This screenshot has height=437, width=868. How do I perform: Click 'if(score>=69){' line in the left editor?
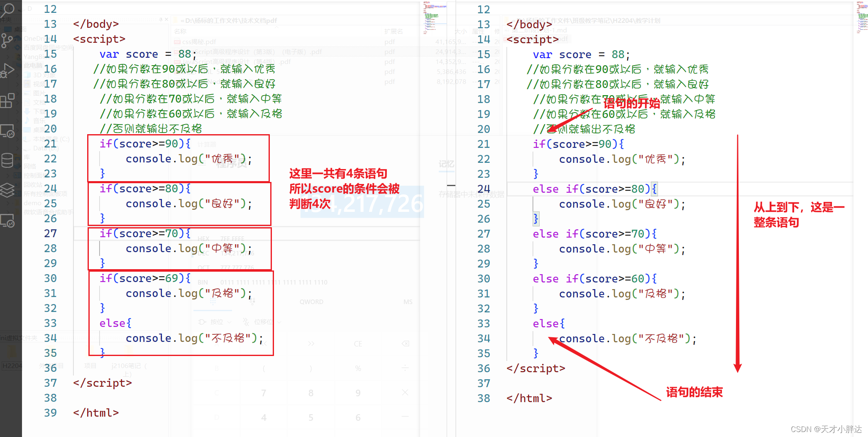(145, 278)
